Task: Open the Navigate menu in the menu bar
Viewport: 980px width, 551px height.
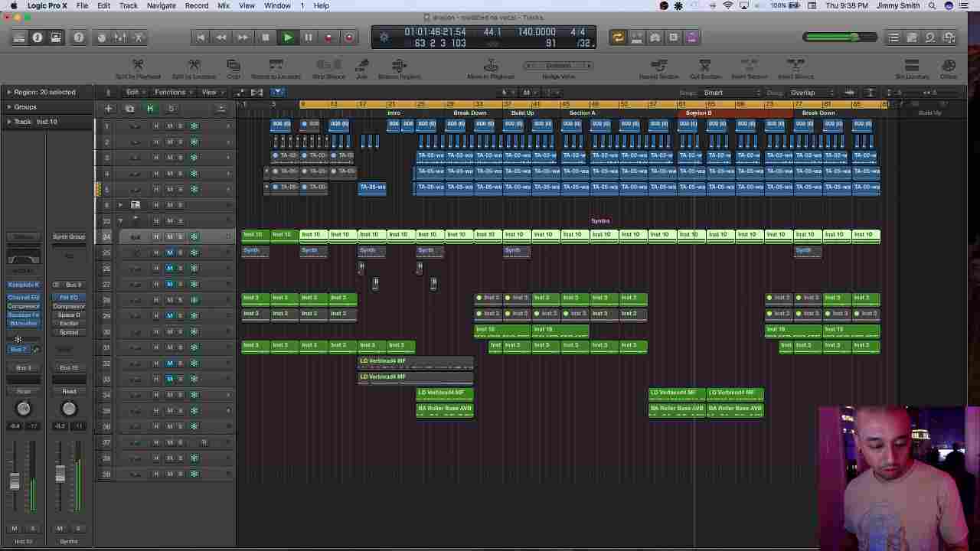Action: click(x=161, y=5)
